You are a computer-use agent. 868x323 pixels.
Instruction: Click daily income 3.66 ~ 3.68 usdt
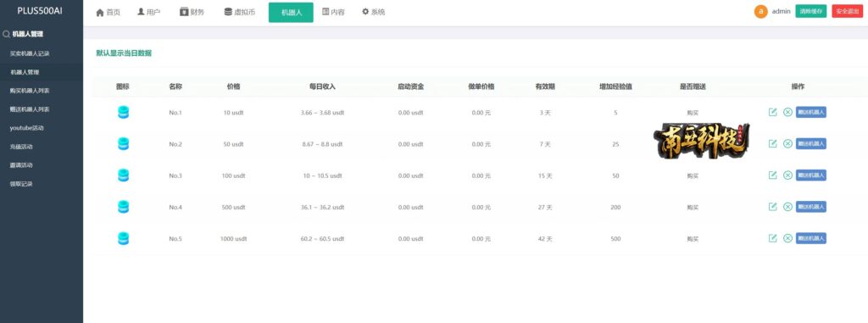(x=322, y=113)
